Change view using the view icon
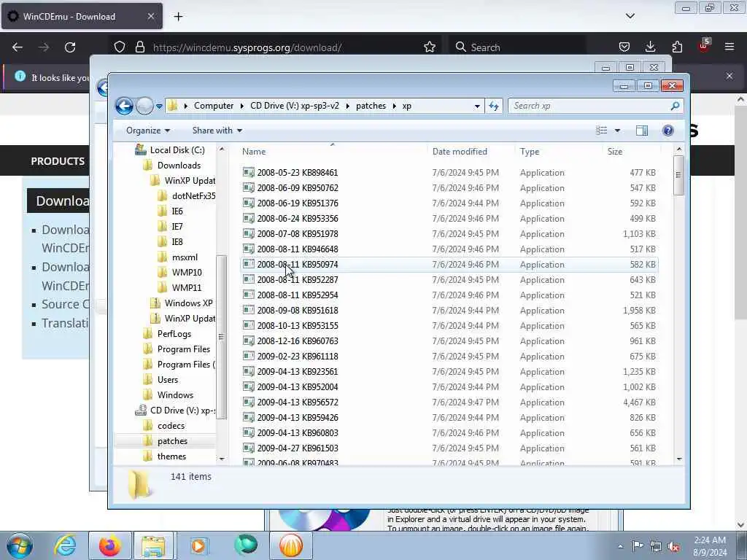The height and width of the screenshot is (560, 747). pyautogui.click(x=602, y=131)
